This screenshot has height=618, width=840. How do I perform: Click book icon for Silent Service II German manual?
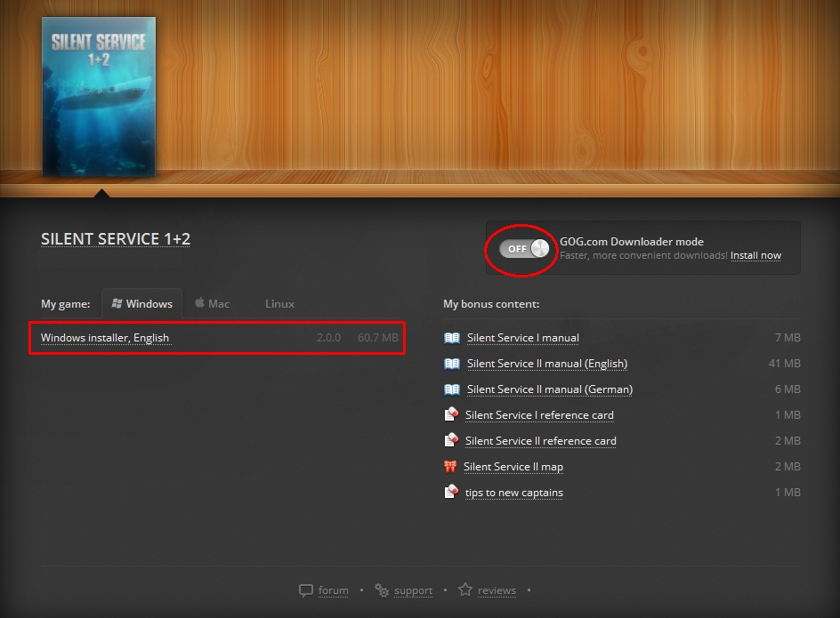pyautogui.click(x=452, y=389)
